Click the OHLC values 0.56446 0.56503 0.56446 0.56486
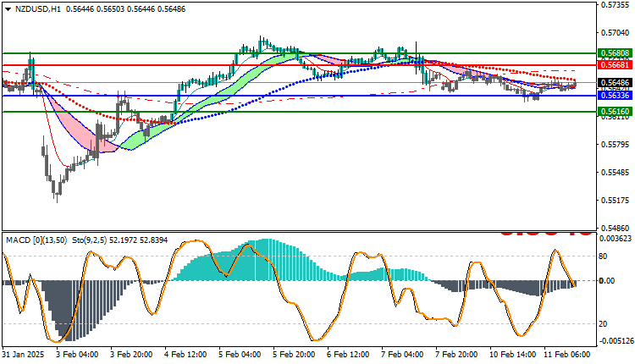Image resolution: width=635 pixels, height=364 pixels. (x=125, y=9)
